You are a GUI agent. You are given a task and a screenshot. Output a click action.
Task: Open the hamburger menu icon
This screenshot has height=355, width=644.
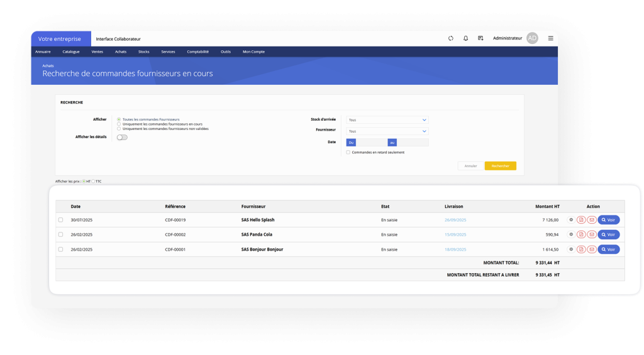pyautogui.click(x=550, y=38)
